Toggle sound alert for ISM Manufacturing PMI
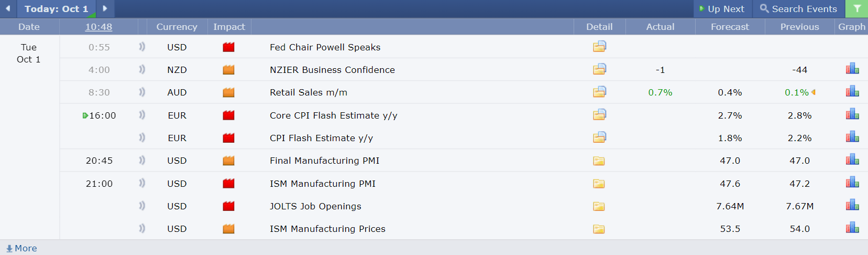Screen dimensions: 868x255 (x=142, y=183)
